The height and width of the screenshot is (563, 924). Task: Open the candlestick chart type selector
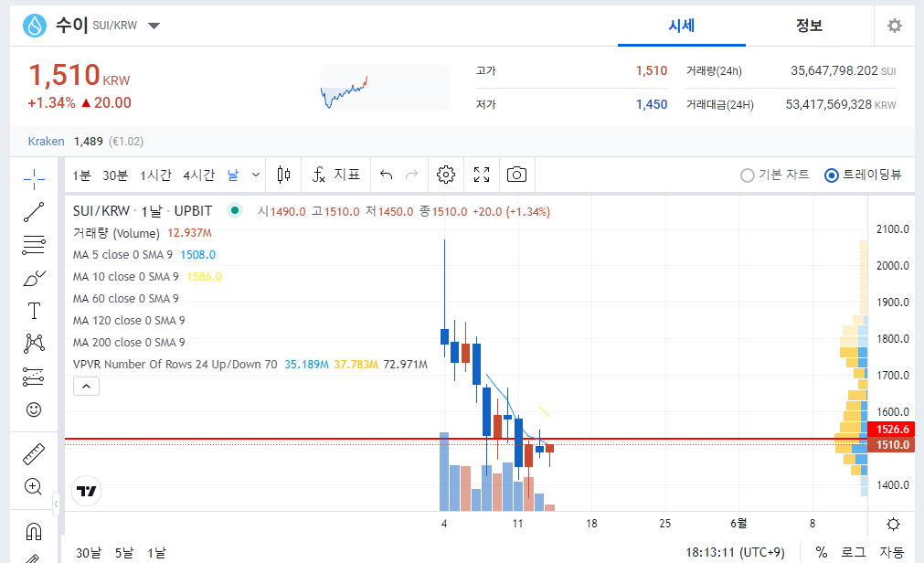[283, 175]
